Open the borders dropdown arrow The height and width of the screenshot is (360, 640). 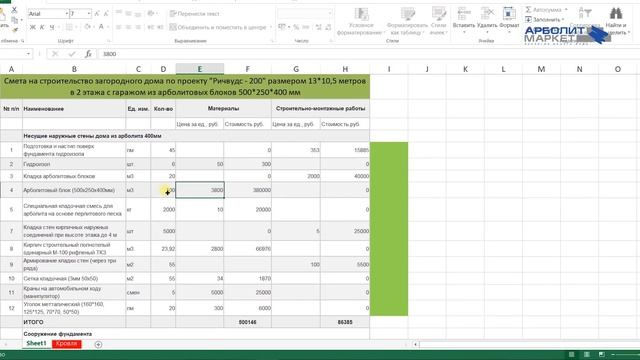click(76, 27)
